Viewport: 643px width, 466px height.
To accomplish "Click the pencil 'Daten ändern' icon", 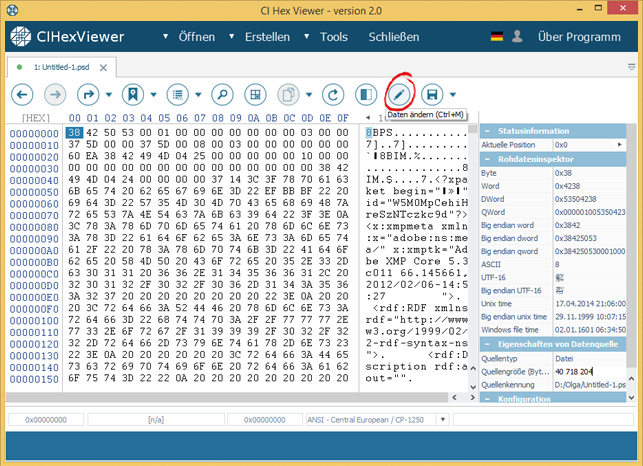I will pyautogui.click(x=399, y=95).
